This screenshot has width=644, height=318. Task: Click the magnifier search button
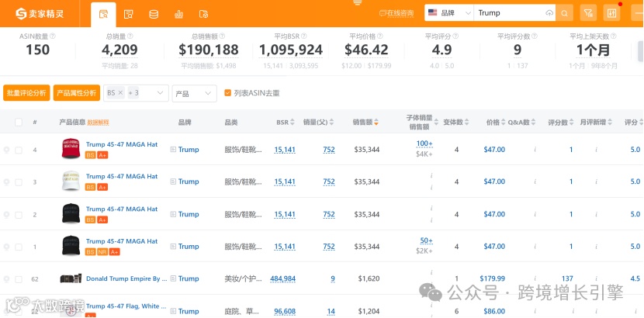click(564, 13)
